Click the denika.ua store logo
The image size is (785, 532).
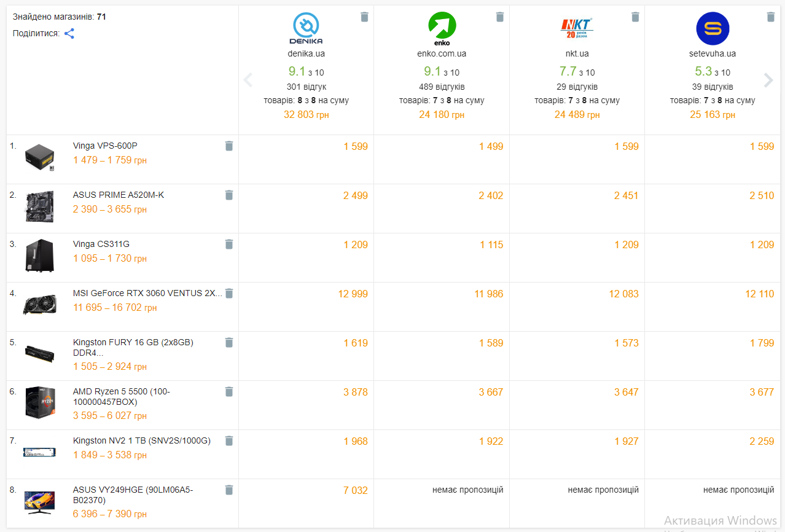pyautogui.click(x=307, y=28)
